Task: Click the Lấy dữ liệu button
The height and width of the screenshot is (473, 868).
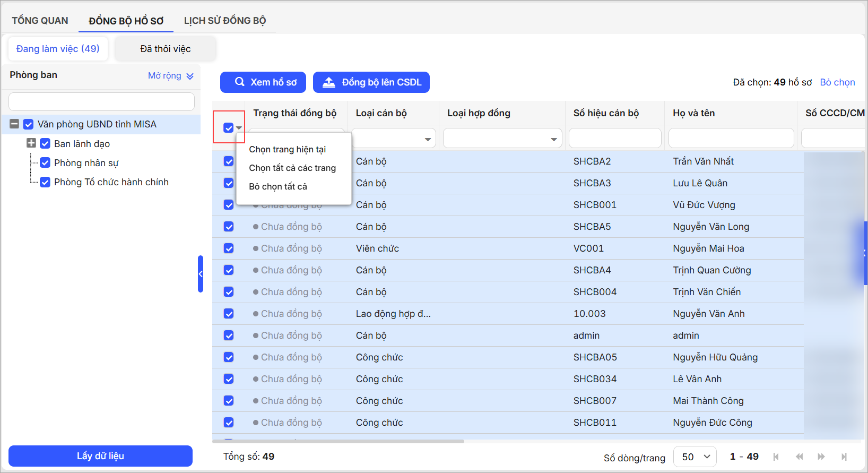Action: click(100, 456)
